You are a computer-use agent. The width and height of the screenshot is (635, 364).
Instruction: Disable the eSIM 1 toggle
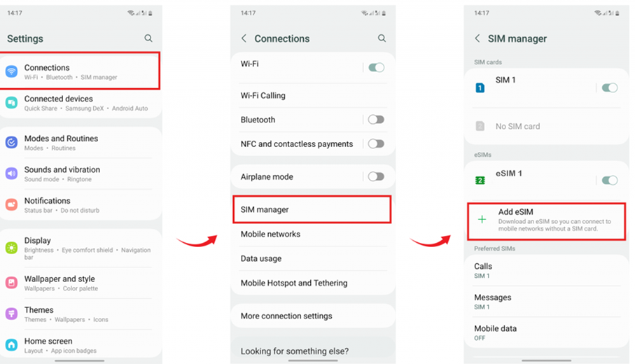[x=609, y=180]
